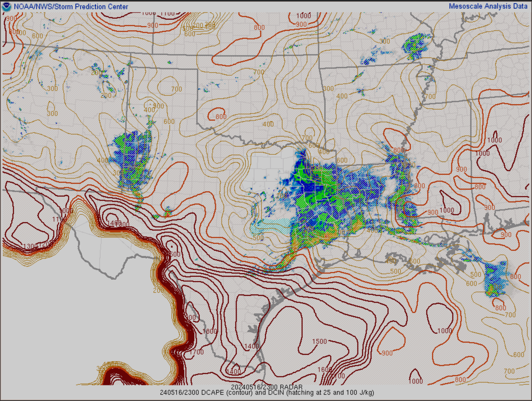532x401 pixels.
Task: Click the 800 closed contour label near Oklahoma
Action: click(221, 117)
